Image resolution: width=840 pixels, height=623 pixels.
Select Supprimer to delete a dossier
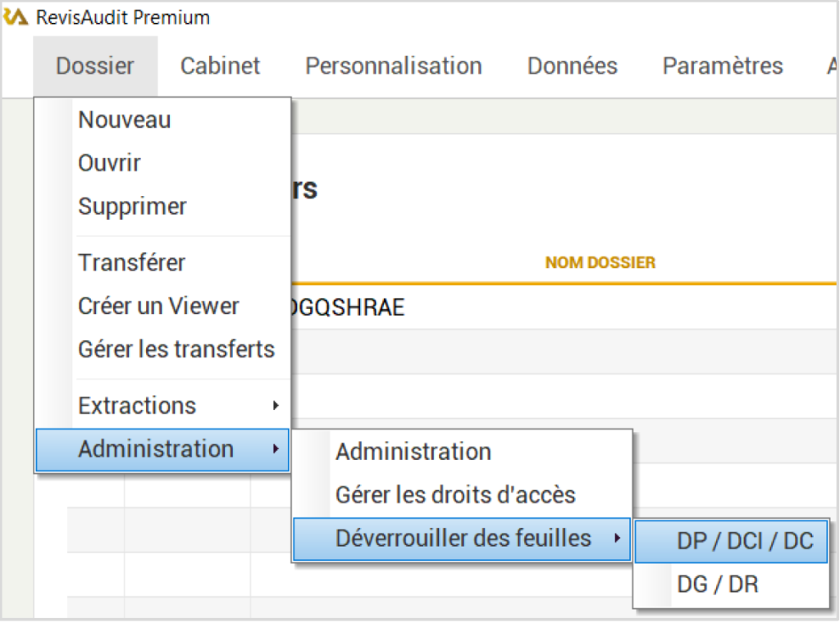[132, 206]
